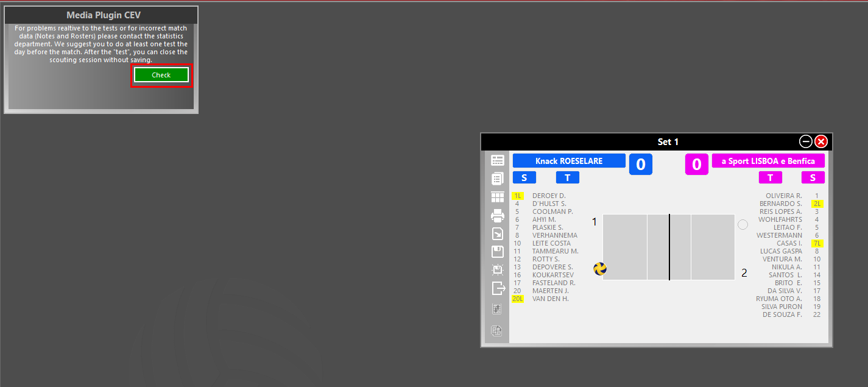Click Sport LISBOA e Benfica team button

(x=768, y=161)
